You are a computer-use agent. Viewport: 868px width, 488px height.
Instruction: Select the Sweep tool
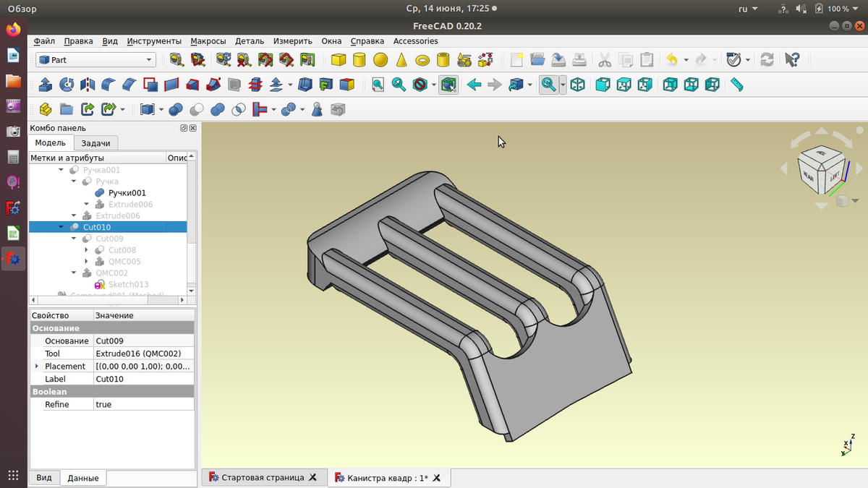click(x=213, y=85)
